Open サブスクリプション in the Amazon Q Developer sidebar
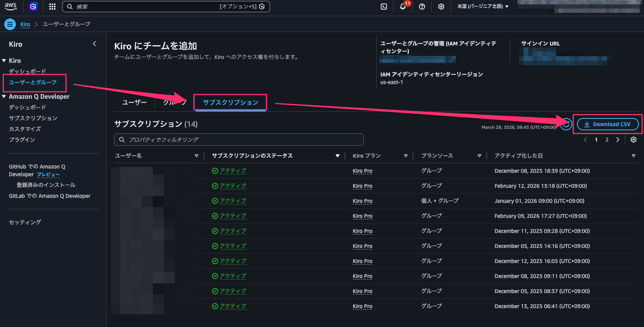The height and width of the screenshot is (327, 644). 33,118
